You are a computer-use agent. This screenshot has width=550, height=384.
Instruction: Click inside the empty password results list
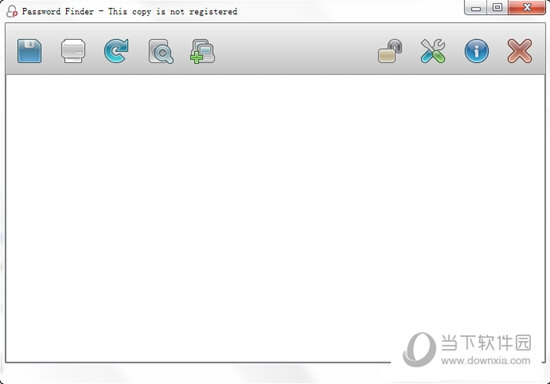click(275, 218)
